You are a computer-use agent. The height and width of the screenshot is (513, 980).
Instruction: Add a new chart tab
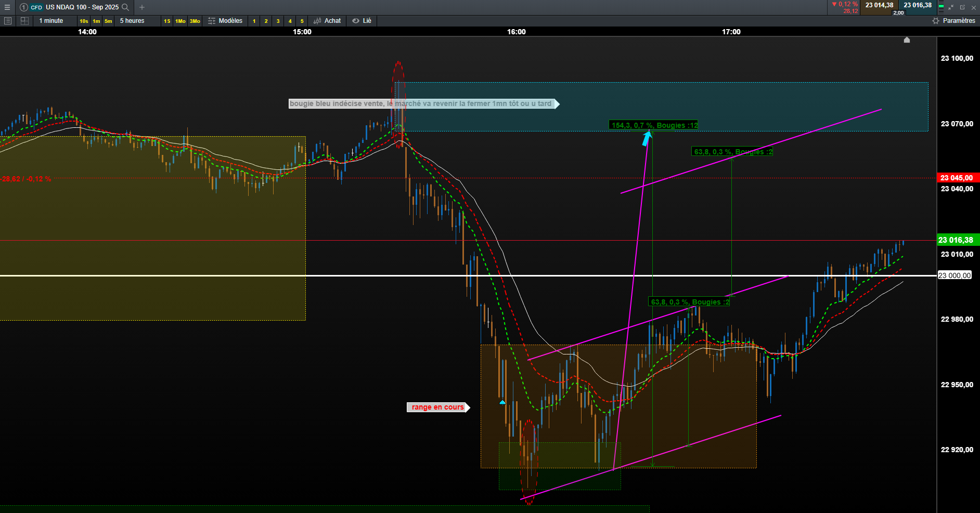142,7
